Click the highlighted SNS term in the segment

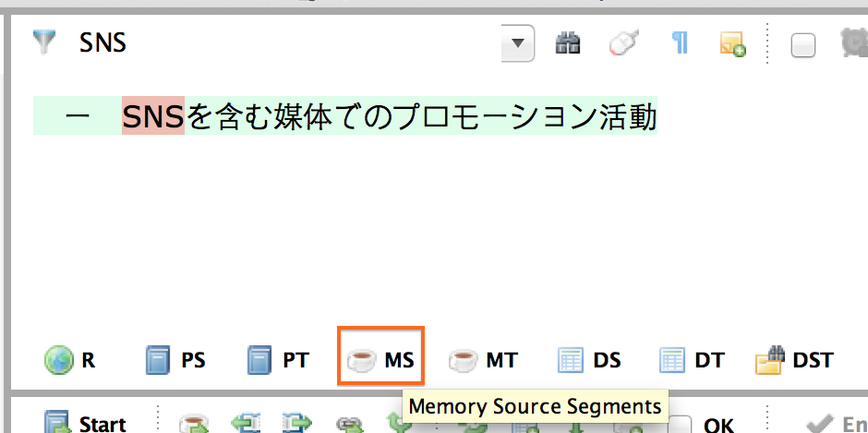[153, 117]
